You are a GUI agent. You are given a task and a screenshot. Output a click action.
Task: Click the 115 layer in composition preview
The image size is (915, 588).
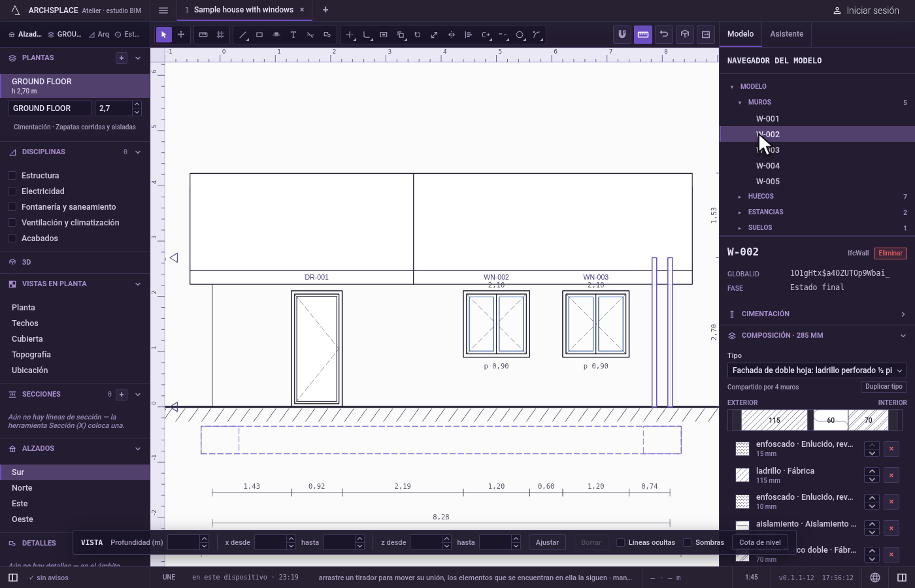click(x=774, y=420)
